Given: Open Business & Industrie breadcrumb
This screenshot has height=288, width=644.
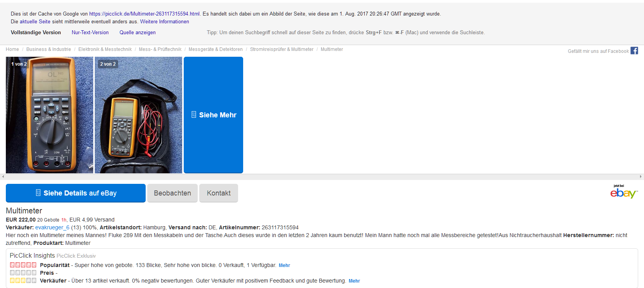Looking at the screenshot, I should coord(49,49).
